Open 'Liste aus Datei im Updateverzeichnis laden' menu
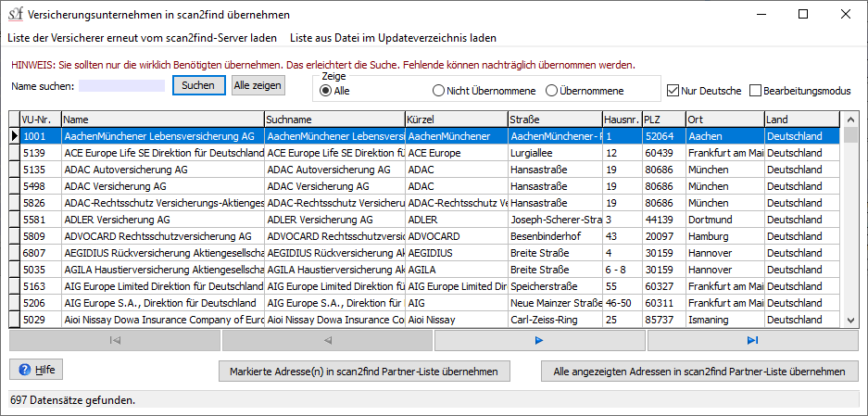The height and width of the screenshot is (416, 868). coord(393,38)
